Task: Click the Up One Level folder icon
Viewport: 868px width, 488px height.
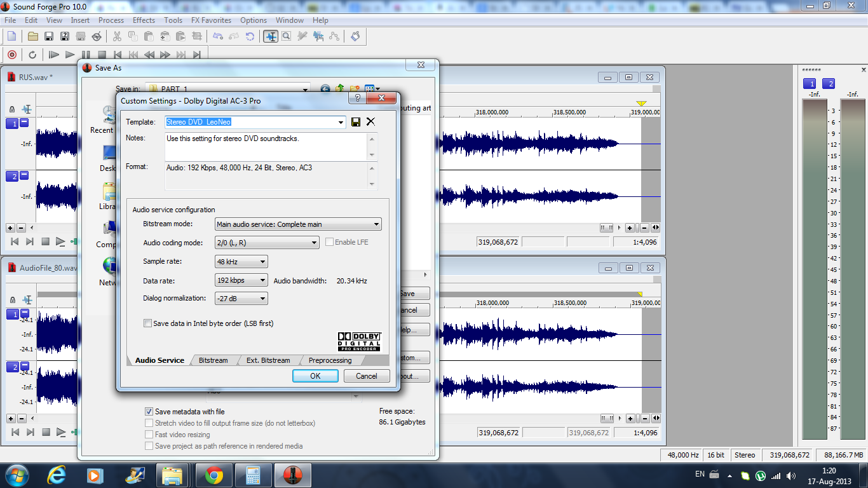Action: tap(340, 89)
